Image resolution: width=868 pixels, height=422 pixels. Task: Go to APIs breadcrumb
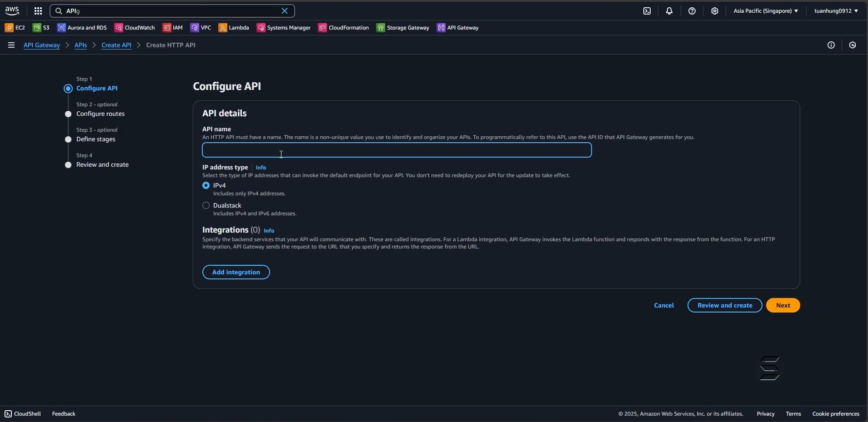tap(80, 45)
